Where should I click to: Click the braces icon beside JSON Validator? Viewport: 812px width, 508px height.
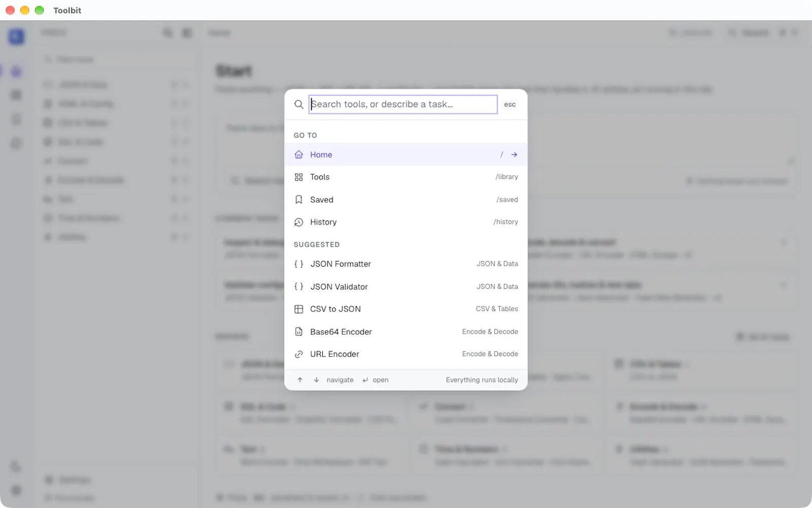click(x=299, y=287)
